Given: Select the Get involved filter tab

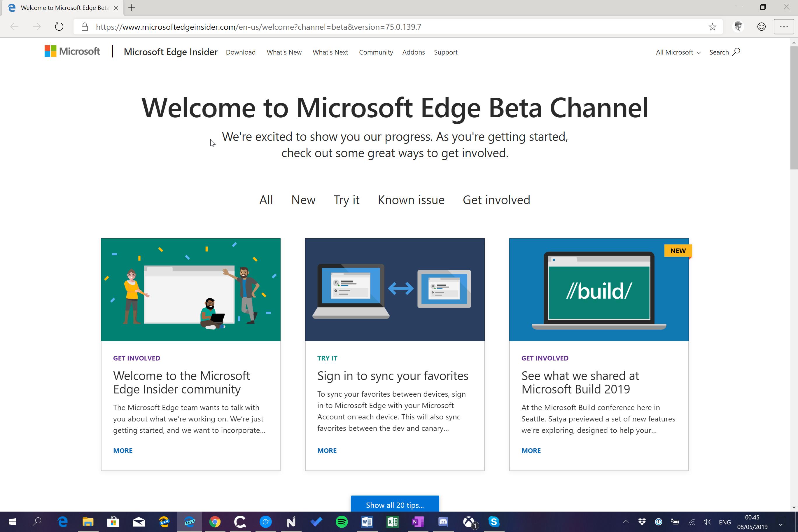Looking at the screenshot, I should pyautogui.click(x=496, y=200).
